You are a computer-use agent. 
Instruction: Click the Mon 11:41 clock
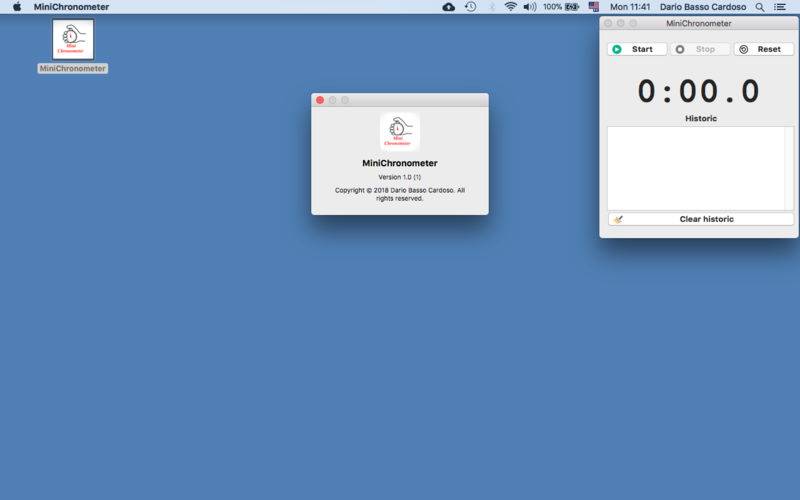(630, 7)
